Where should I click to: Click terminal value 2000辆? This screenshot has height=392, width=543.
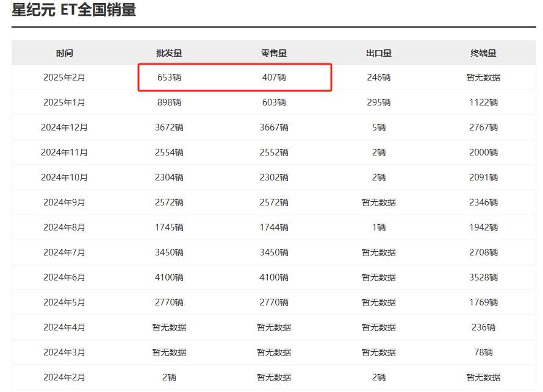[483, 152]
